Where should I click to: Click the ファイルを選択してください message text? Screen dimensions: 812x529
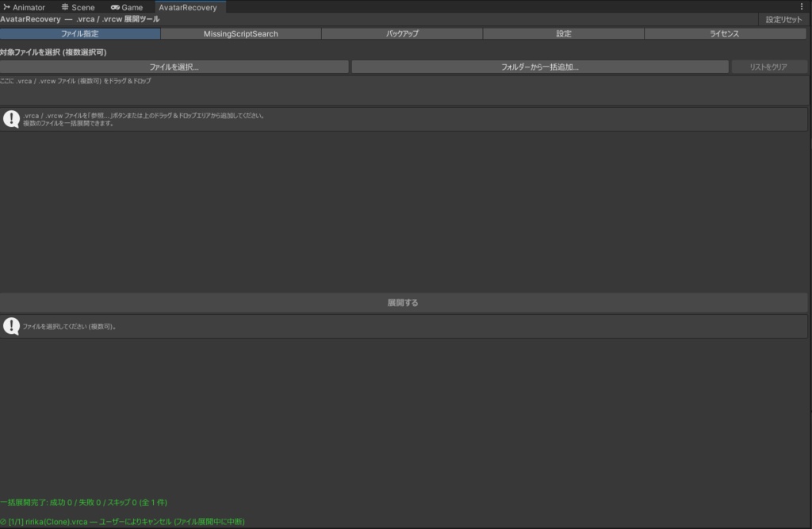tap(70, 327)
